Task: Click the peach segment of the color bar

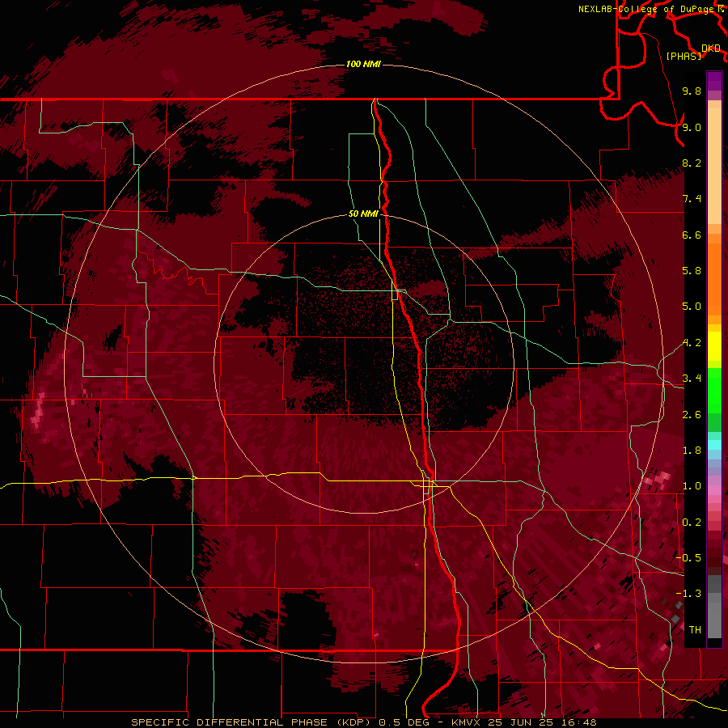Action: click(x=714, y=166)
